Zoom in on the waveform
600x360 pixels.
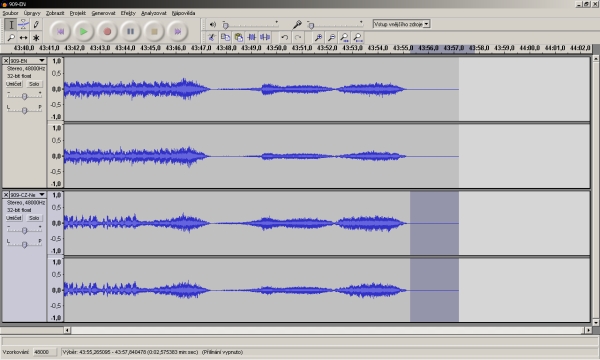click(x=318, y=37)
